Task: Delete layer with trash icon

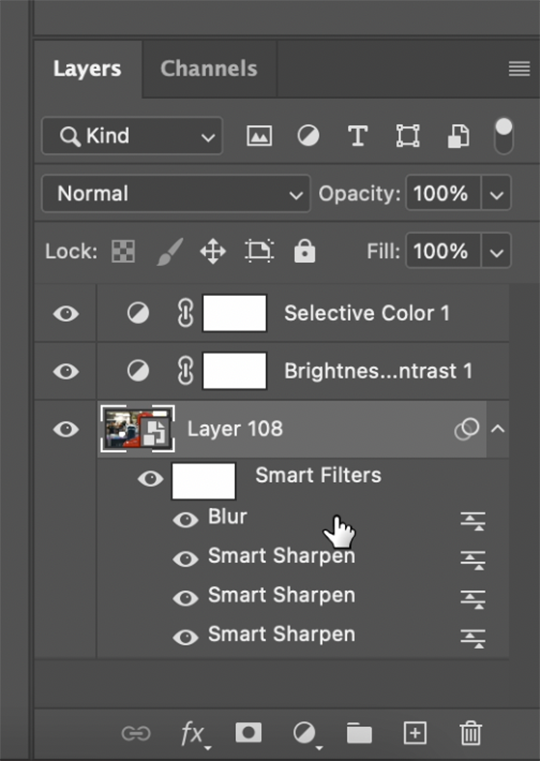Action: (x=471, y=733)
